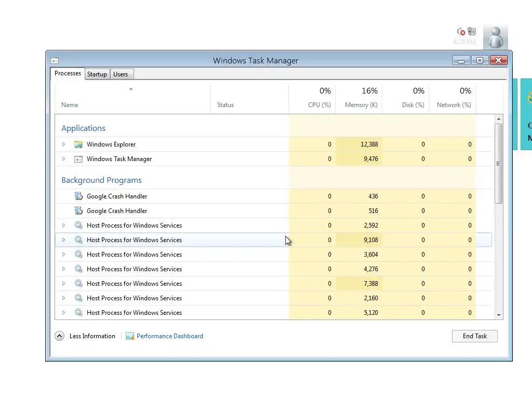Image resolution: width=532 pixels, height=399 pixels.
Task: Close the Windows Task Manager window
Action: click(x=498, y=60)
